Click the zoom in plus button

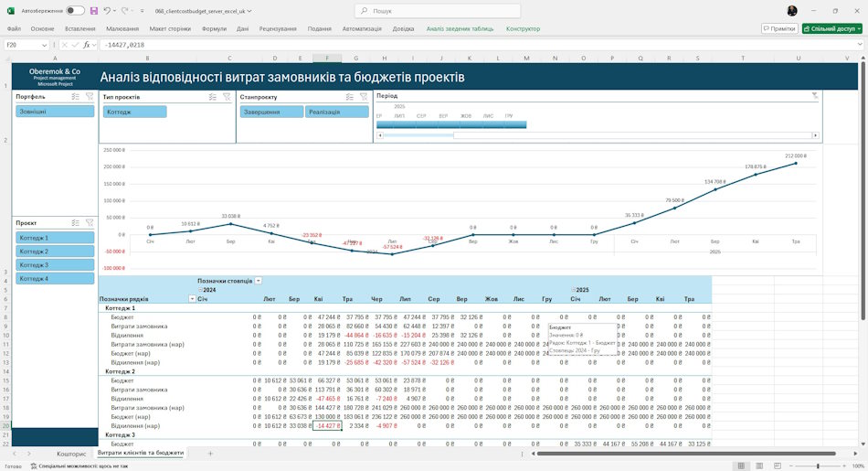(x=846, y=466)
